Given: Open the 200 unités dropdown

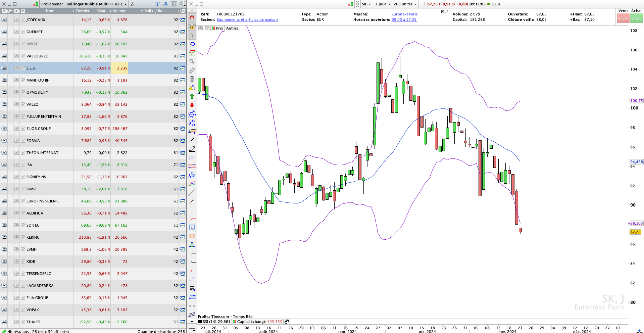Looking at the screenshot, I should 405,4.
